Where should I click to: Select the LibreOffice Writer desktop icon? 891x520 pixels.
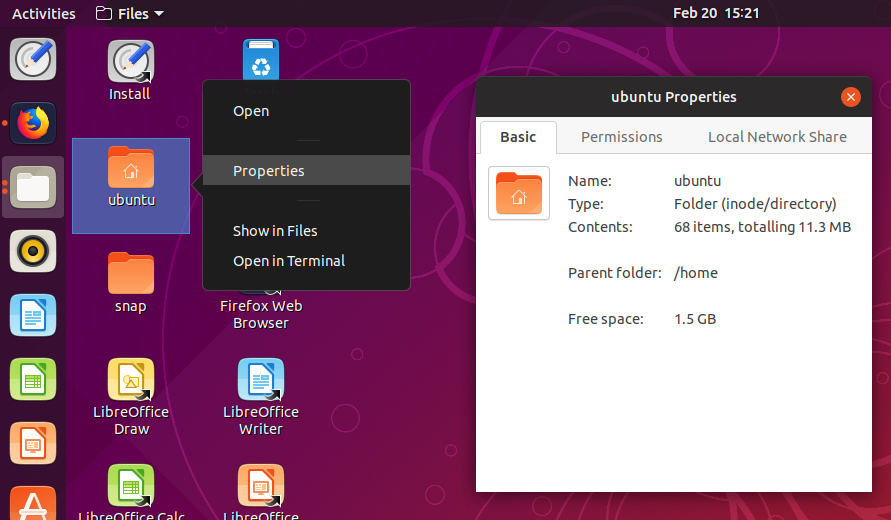pyautogui.click(x=261, y=397)
